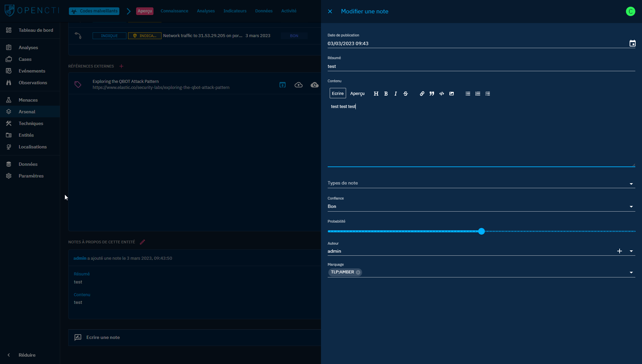
Task: Add a blockquote to the note
Action: 432,94
